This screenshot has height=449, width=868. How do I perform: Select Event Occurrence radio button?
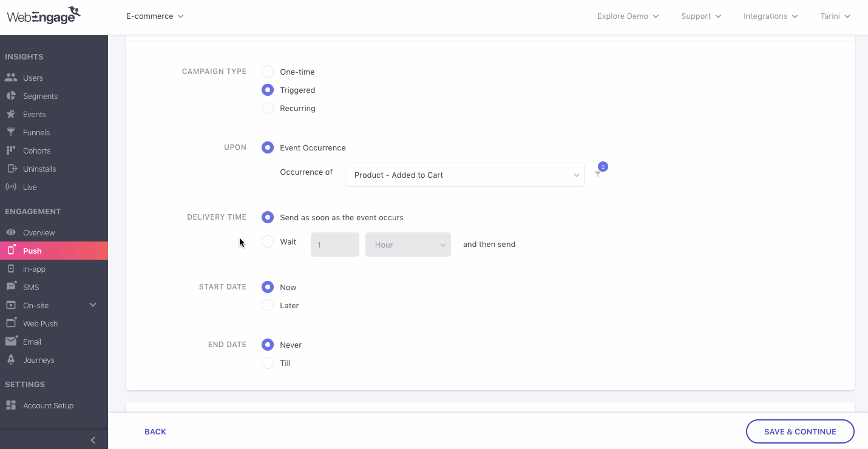coord(268,147)
